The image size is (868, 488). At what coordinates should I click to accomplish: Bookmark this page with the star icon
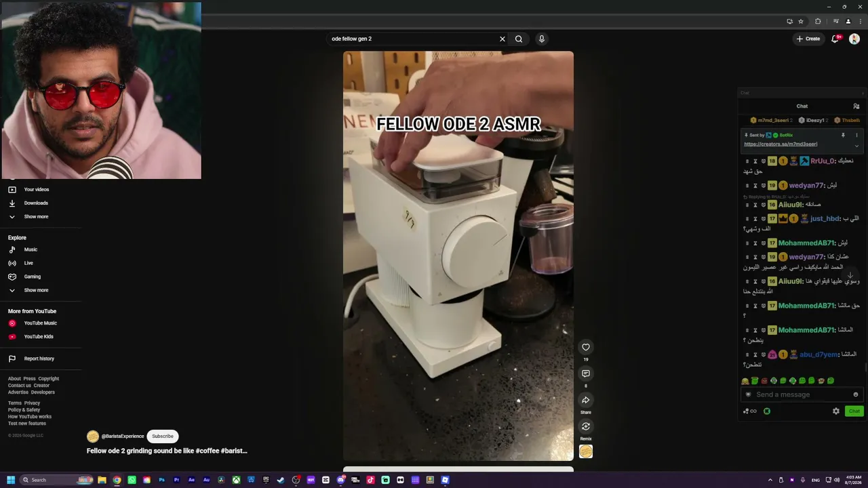(x=801, y=21)
